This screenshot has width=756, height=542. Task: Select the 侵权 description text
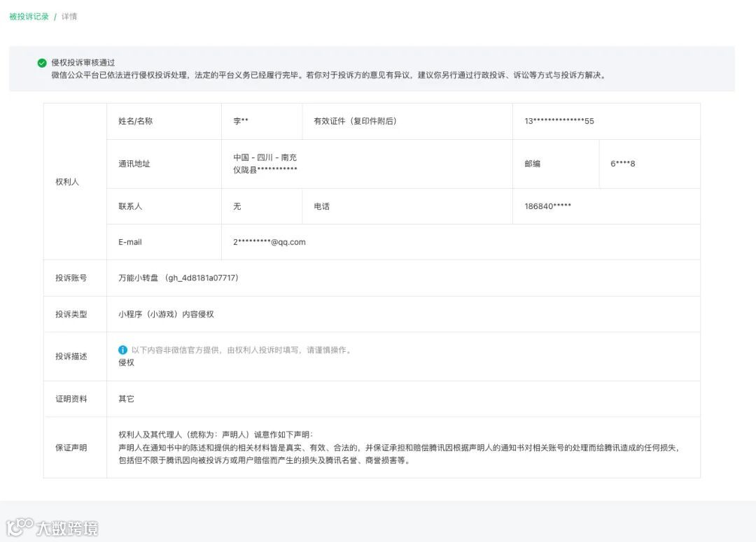tap(126, 362)
